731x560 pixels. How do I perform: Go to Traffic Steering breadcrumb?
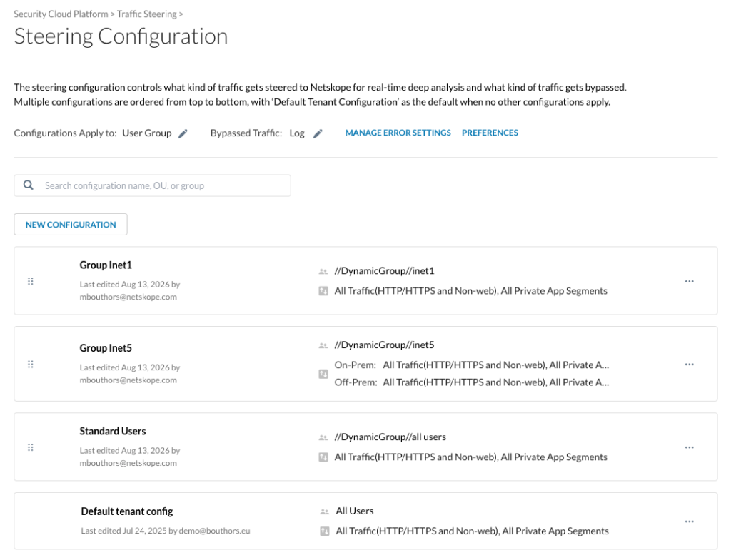tap(147, 14)
